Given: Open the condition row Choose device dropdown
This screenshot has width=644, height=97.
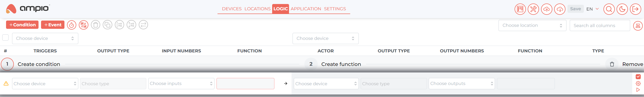Looking at the screenshot, I should point(45,83).
